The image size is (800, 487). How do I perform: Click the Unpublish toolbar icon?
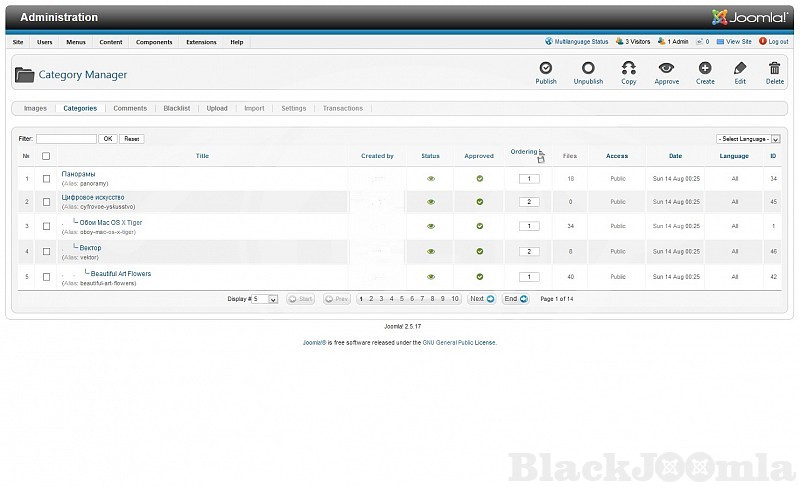tap(588, 69)
